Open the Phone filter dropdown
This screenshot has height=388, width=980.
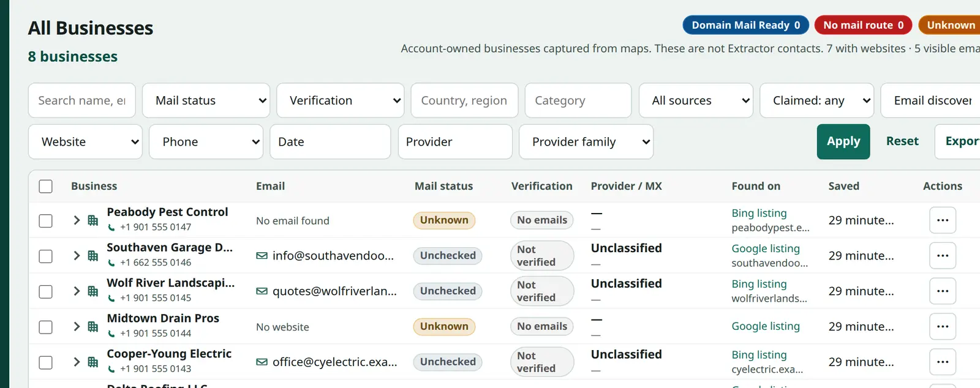tap(206, 142)
